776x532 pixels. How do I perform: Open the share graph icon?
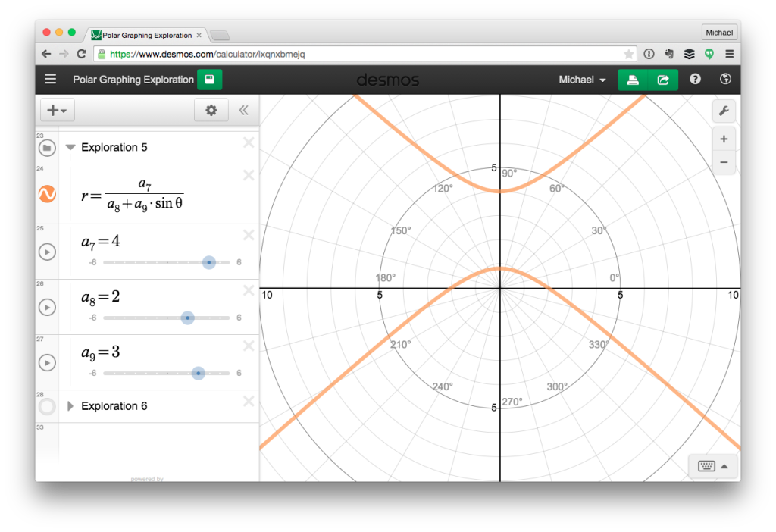(x=663, y=79)
